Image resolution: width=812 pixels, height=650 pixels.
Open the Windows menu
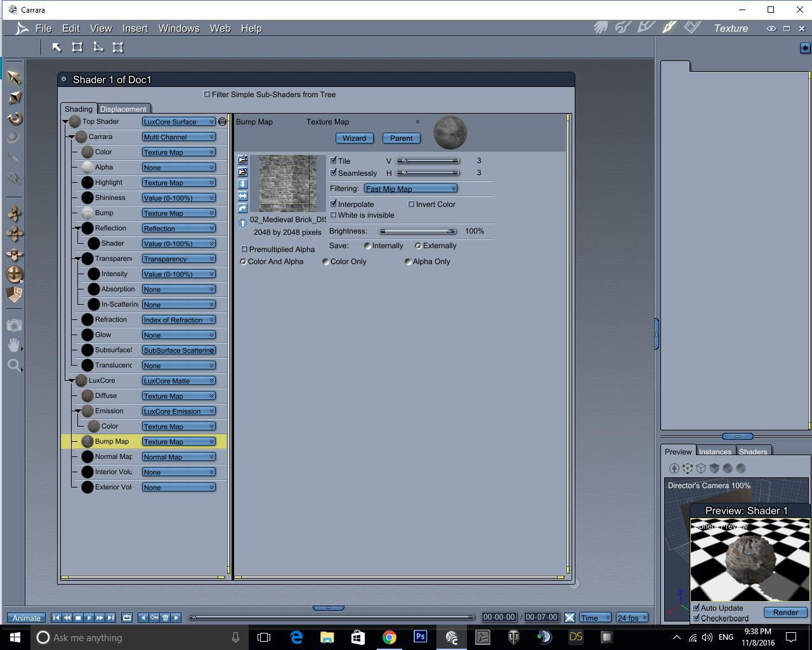(179, 28)
